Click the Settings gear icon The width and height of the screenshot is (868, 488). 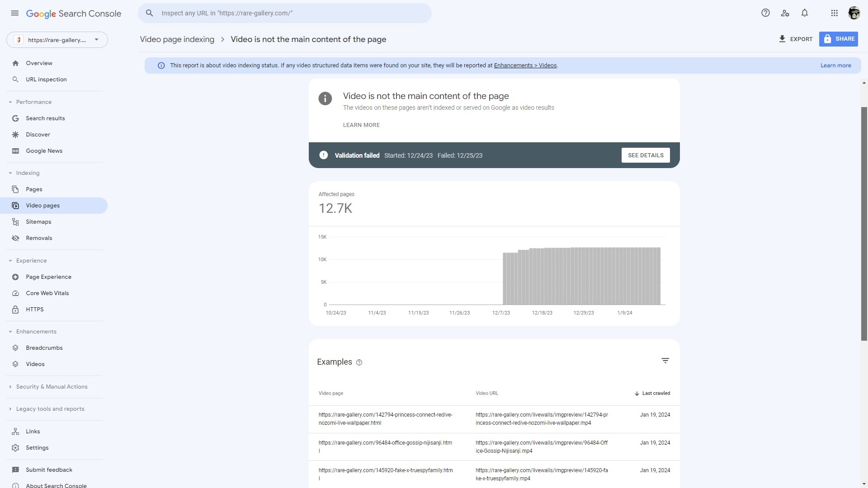tap(15, 448)
